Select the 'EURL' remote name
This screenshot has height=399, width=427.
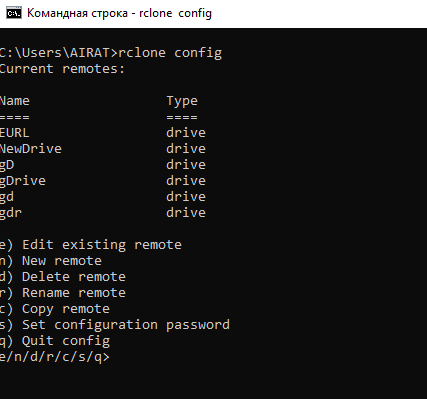[14, 133]
